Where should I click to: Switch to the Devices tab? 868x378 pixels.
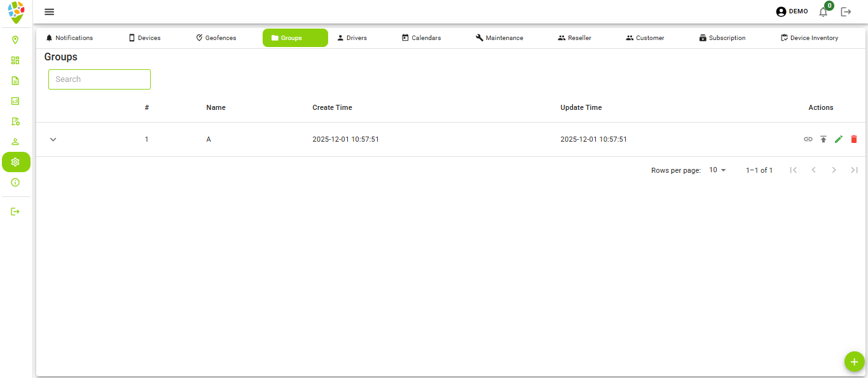[x=144, y=37]
